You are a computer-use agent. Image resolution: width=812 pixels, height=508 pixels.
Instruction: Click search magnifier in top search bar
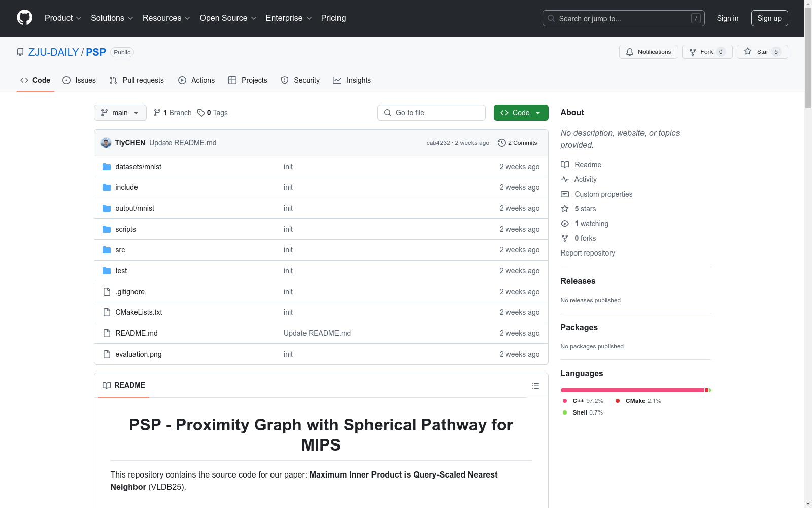point(551,18)
